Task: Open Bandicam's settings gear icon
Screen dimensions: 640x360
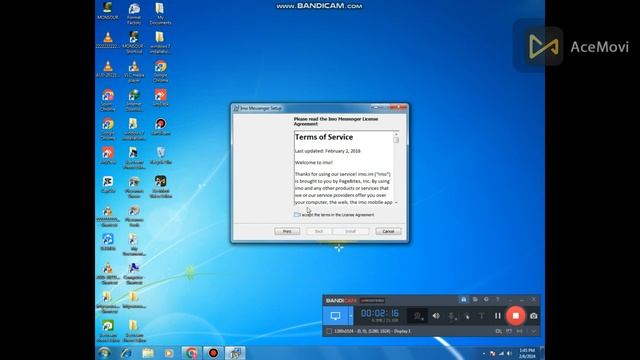Action: 486,300
